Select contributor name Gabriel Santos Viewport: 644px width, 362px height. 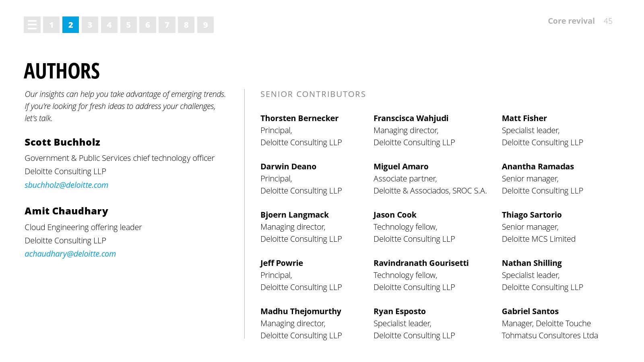pos(530,311)
